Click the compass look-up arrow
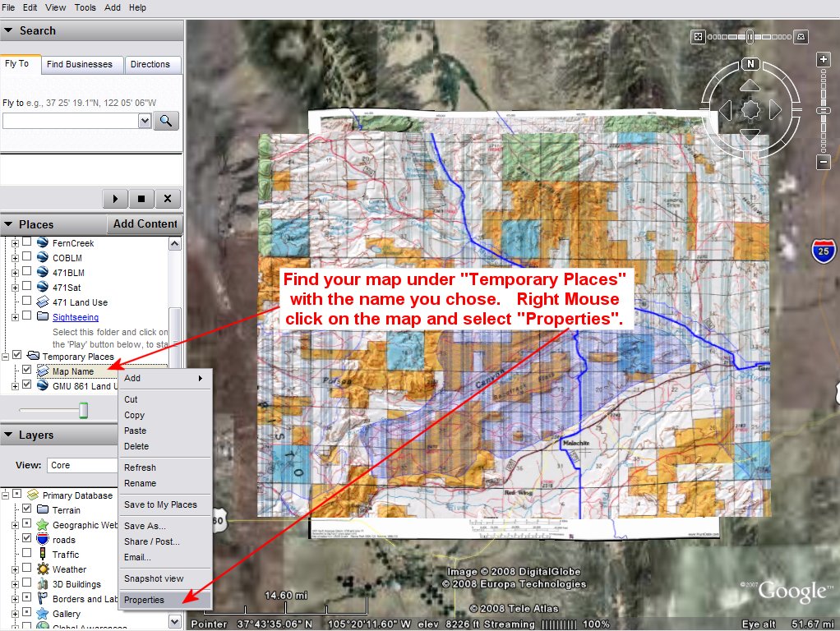 point(750,85)
